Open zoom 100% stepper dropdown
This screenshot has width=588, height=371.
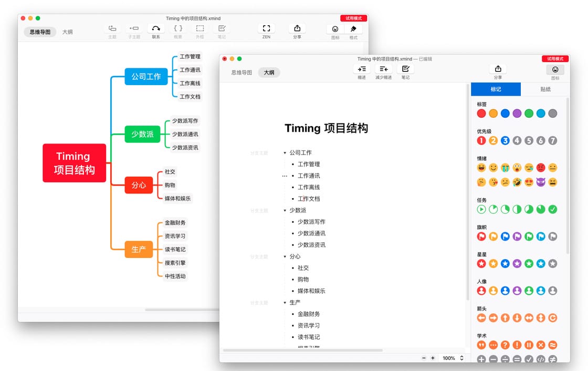coord(461,358)
